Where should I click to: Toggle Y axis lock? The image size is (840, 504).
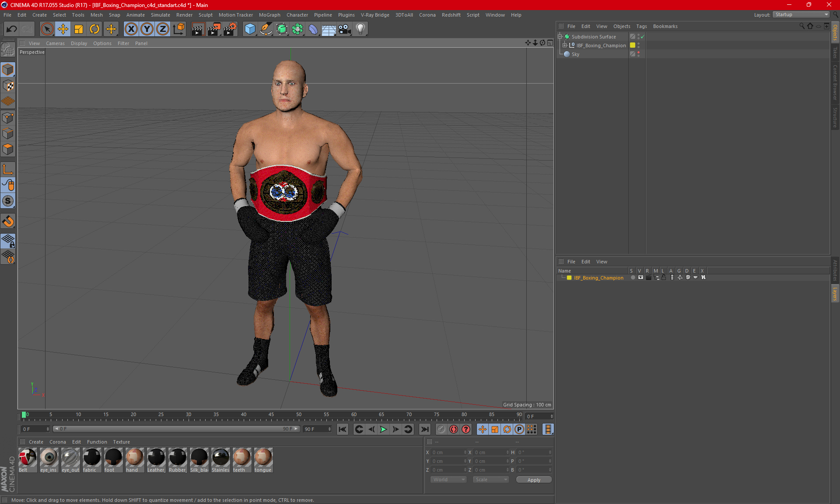(x=147, y=29)
